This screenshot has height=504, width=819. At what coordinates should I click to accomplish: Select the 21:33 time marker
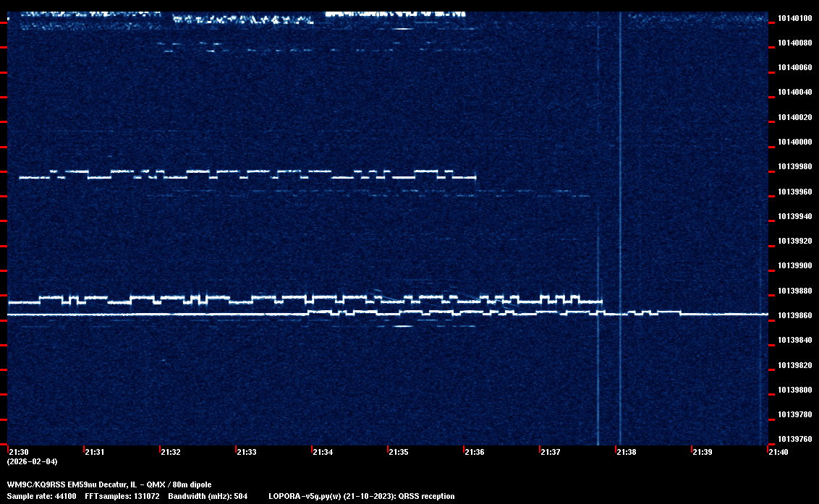click(247, 452)
